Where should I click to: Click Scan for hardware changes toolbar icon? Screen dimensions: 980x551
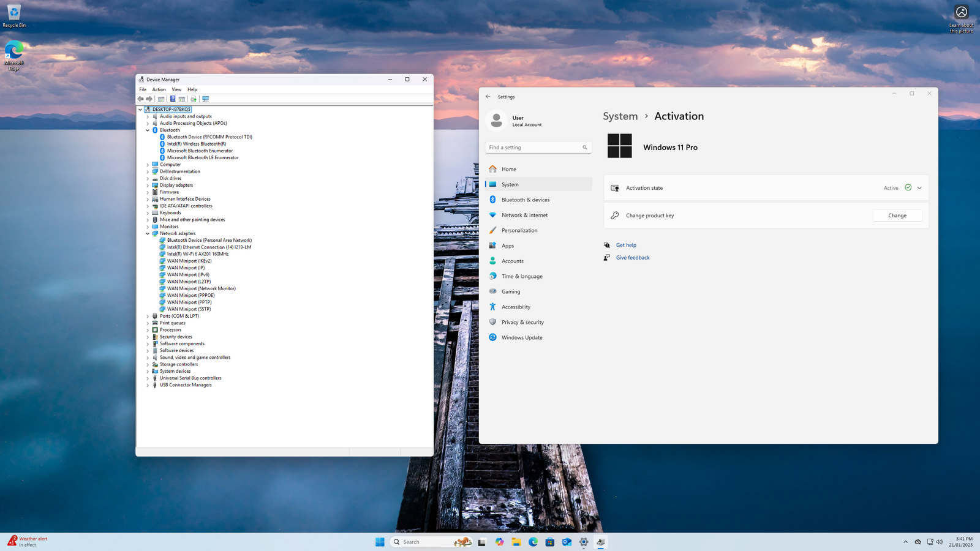pyautogui.click(x=206, y=99)
